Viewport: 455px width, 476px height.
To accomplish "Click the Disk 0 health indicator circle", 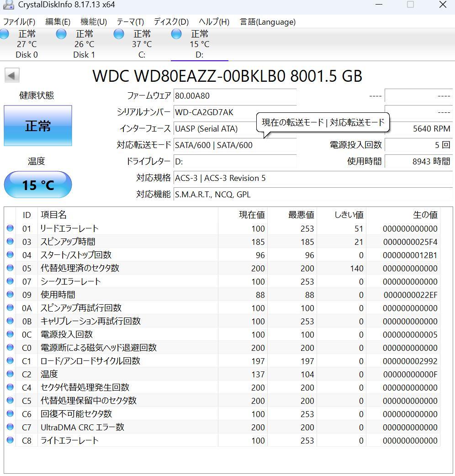I will (5, 34).
